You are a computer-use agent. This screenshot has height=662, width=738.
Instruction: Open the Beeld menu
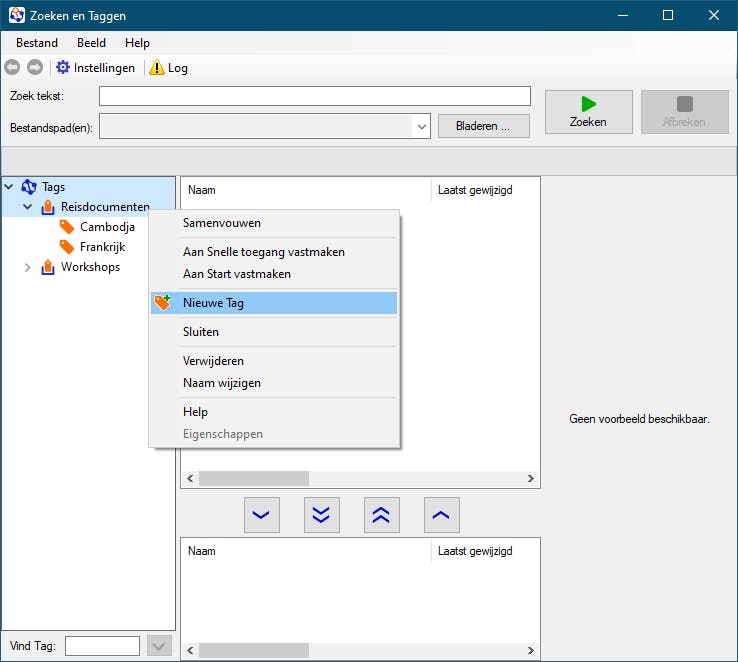(x=91, y=43)
